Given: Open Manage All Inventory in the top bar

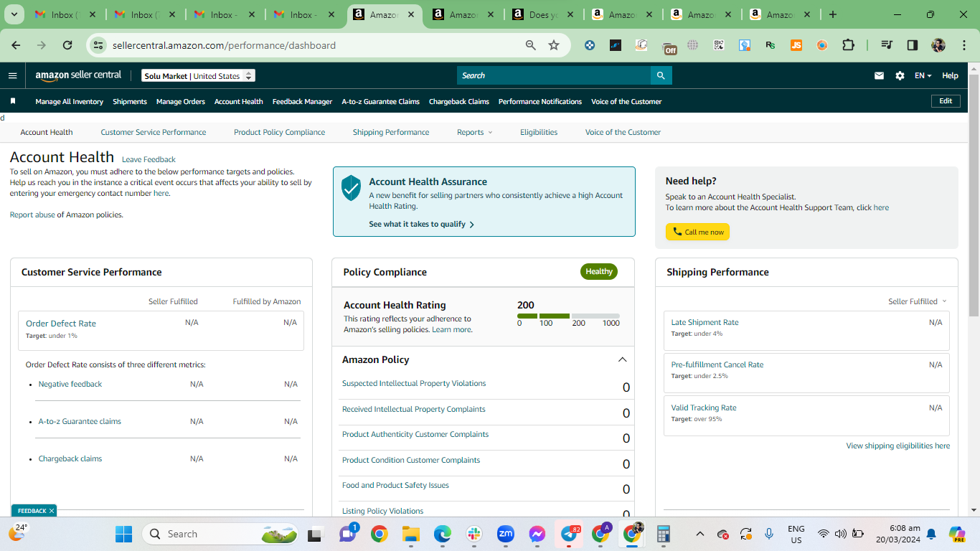Looking at the screenshot, I should tap(70, 101).
